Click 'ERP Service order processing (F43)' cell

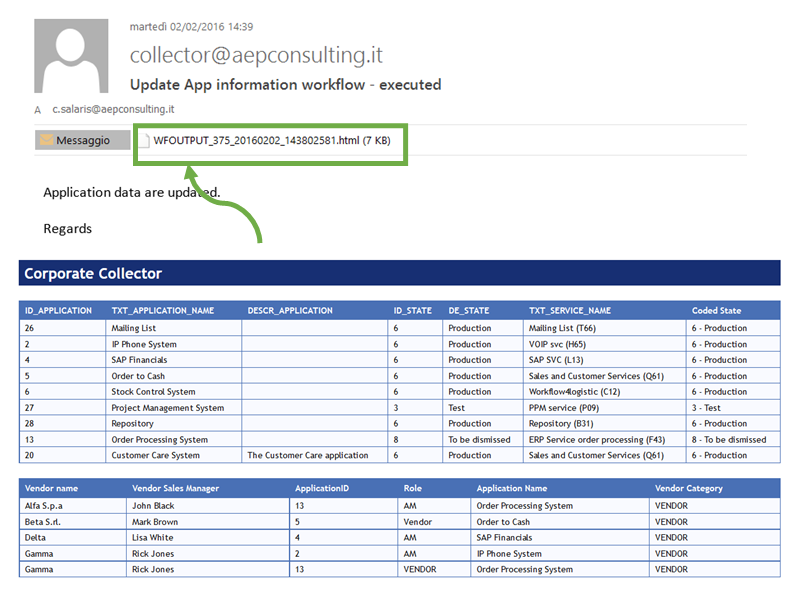coord(604,439)
